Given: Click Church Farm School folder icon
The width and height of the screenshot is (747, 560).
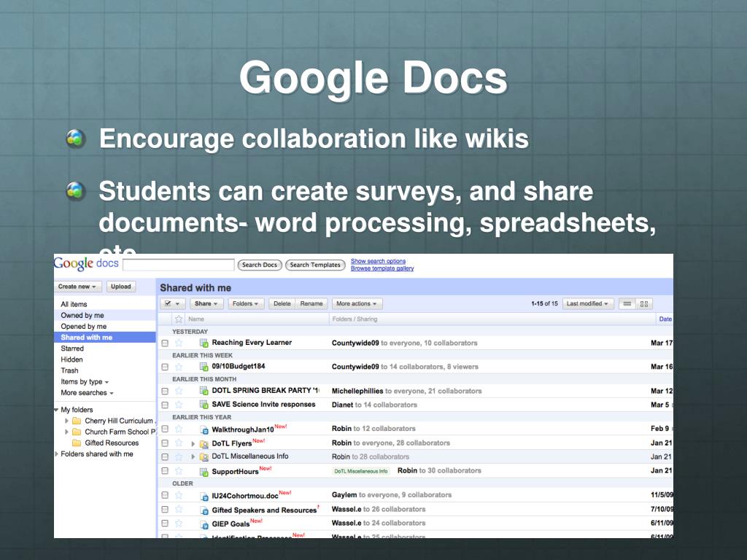Looking at the screenshot, I should 76,432.
